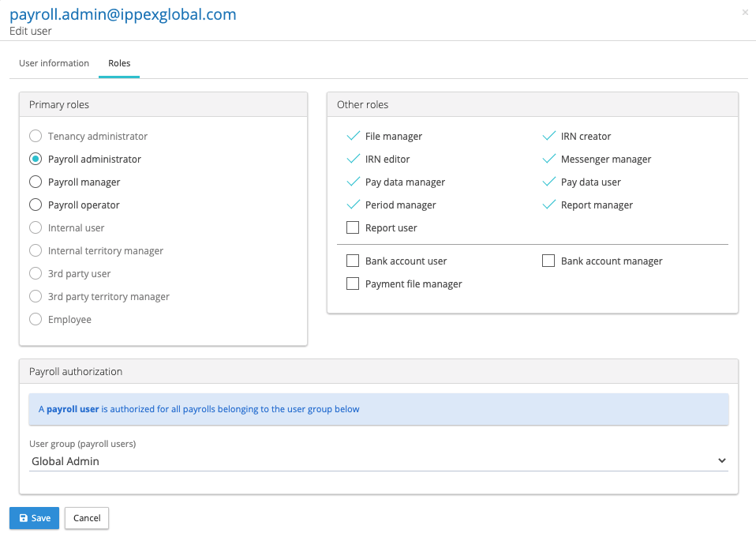This screenshot has width=756, height=537.
Task: Check the Bank account user checkbox
Action: pyautogui.click(x=353, y=261)
